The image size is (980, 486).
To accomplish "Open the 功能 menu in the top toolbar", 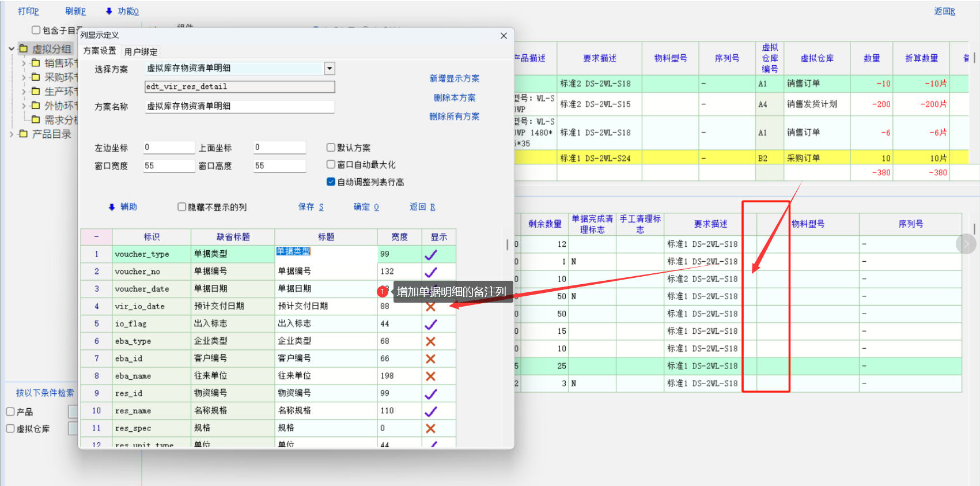I will (123, 11).
